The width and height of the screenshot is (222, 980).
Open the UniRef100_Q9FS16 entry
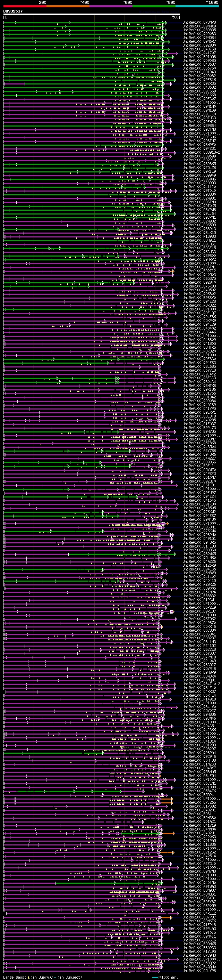[x=199, y=80]
